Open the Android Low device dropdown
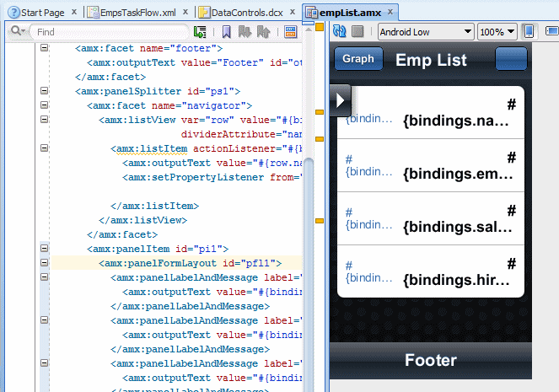The image size is (559, 392). pos(426,32)
